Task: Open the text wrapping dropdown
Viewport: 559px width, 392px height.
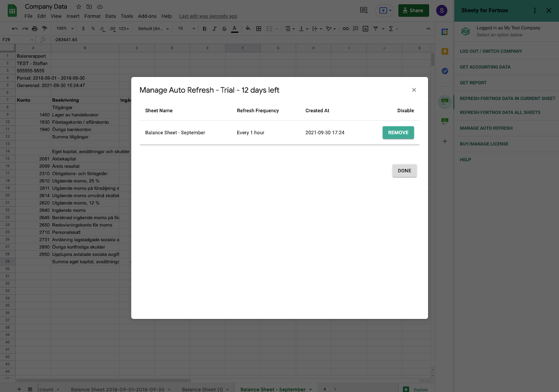Action: 317,28
